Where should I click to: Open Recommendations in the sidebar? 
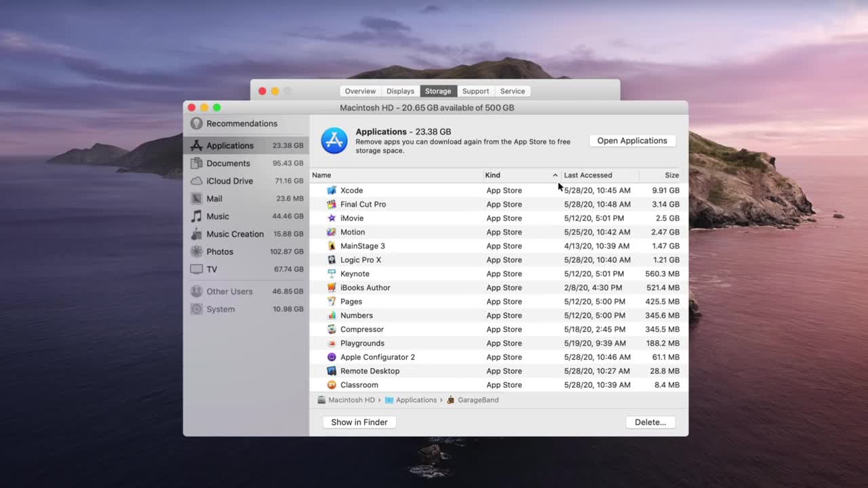click(246, 123)
